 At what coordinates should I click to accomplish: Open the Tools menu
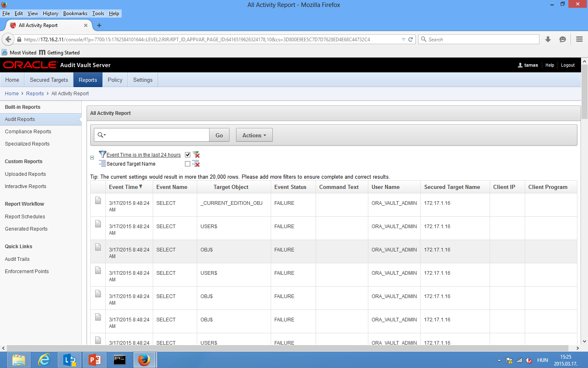pos(98,13)
